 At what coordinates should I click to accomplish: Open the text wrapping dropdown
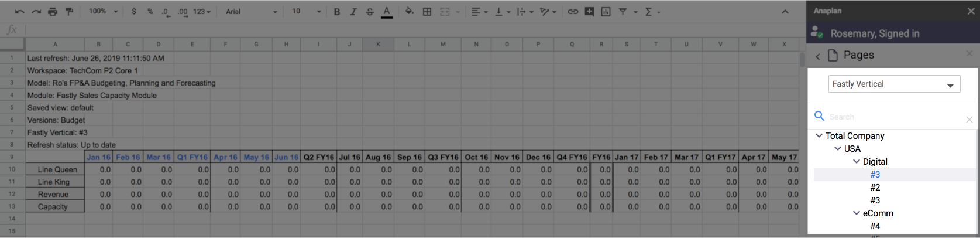[x=524, y=12]
